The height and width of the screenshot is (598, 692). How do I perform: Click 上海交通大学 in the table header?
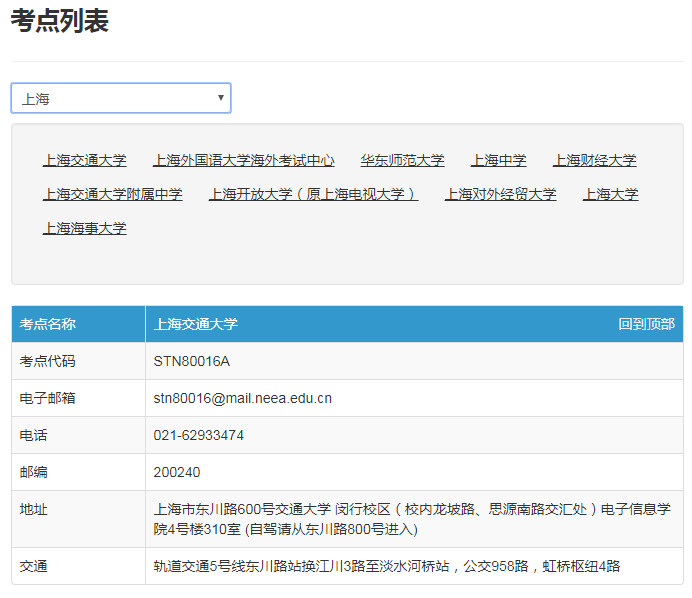click(196, 324)
